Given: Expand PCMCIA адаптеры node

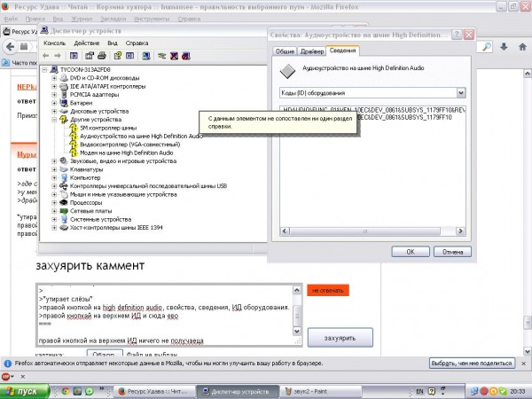Looking at the screenshot, I should tap(54, 95).
